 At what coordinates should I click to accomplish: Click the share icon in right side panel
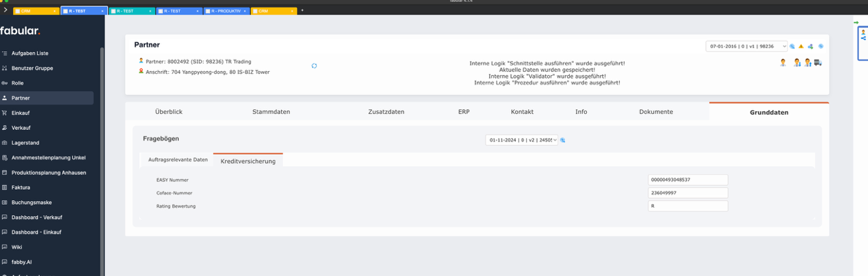point(863,38)
